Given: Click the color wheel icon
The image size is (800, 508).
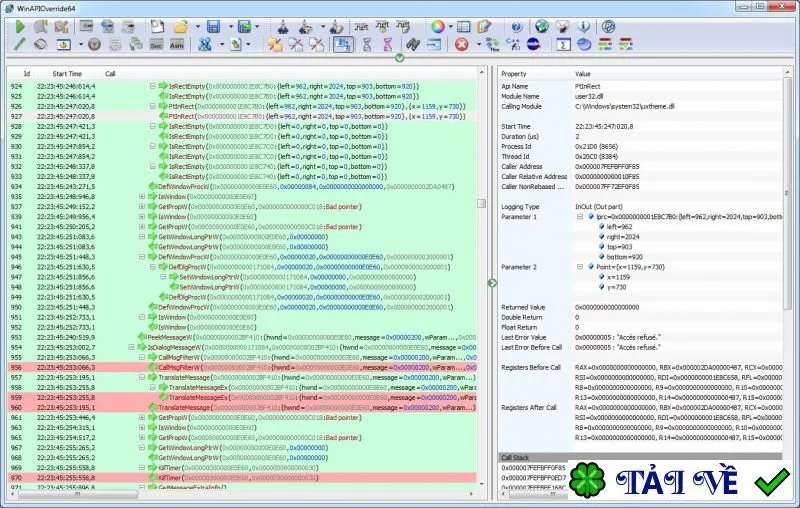Looking at the screenshot, I should [438, 27].
